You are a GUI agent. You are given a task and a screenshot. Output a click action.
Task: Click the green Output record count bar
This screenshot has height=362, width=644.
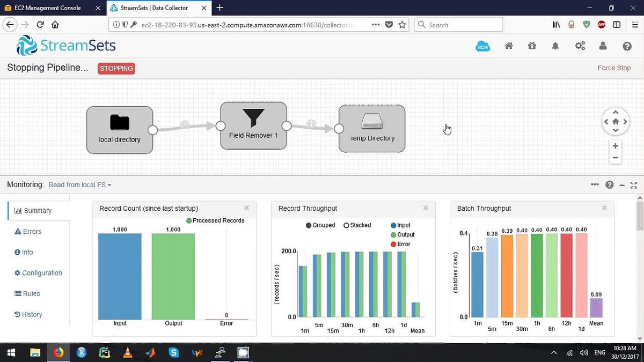(173, 276)
